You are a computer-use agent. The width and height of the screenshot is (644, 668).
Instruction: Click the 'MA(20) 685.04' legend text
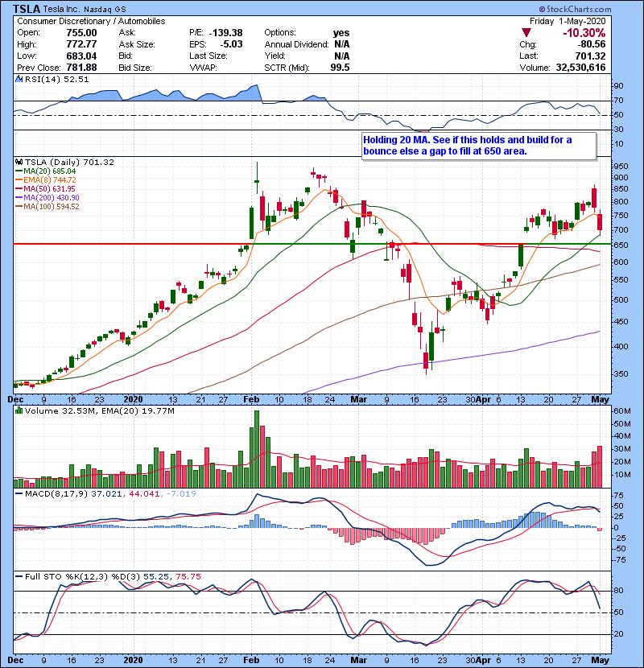point(49,171)
